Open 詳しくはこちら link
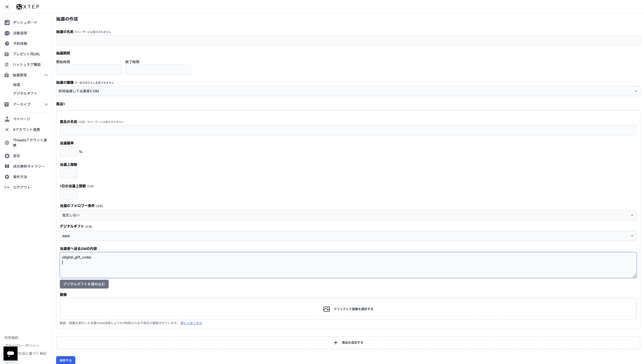 click(191, 323)
